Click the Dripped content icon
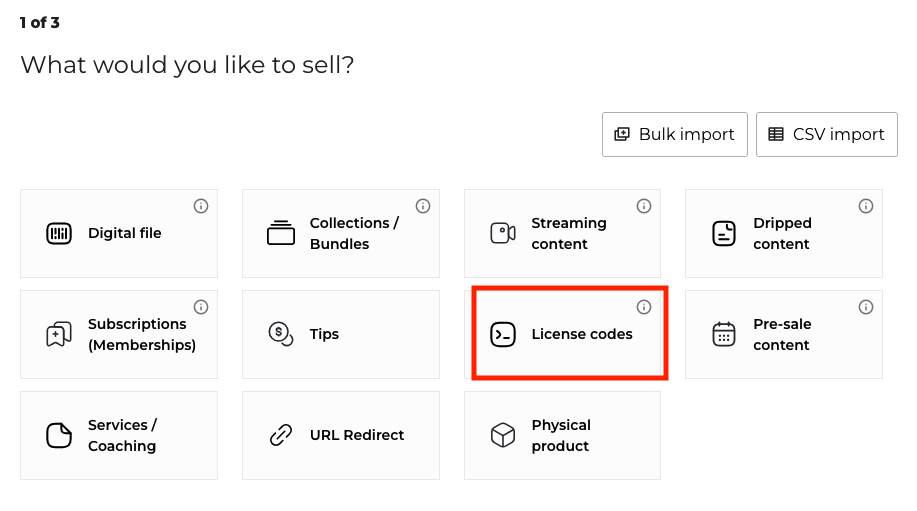Viewport: 917px width, 511px height. (724, 234)
